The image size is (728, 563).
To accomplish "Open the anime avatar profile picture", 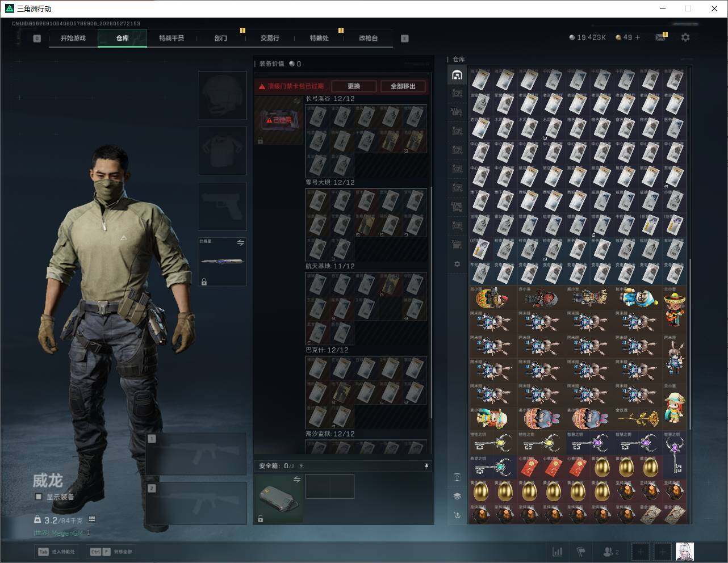I will coord(685,552).
